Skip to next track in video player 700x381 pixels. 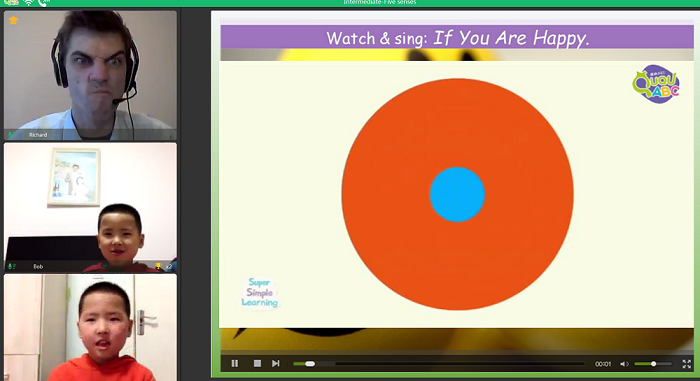click(276, 364)
